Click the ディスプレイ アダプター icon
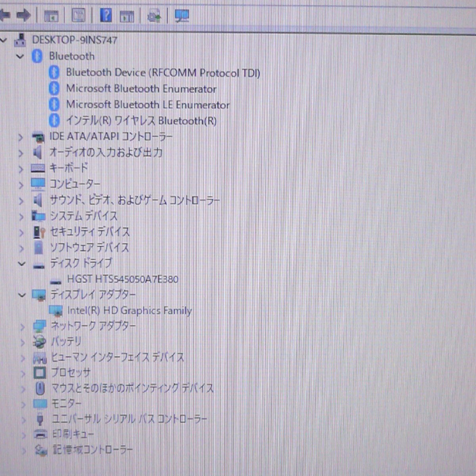Image resolution: width=476 pixels, height=476 pixels. coord(39,295)
